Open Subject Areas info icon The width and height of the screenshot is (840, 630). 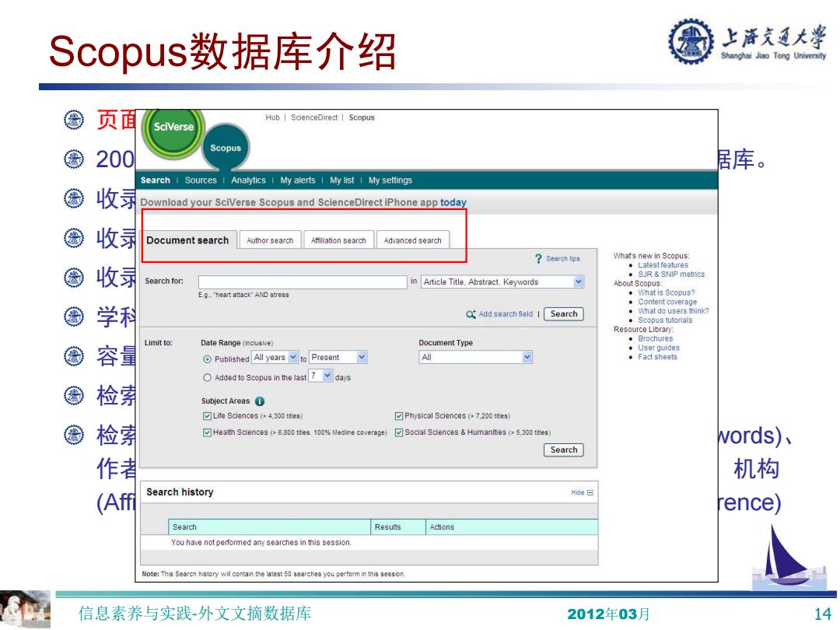[260, 401]
